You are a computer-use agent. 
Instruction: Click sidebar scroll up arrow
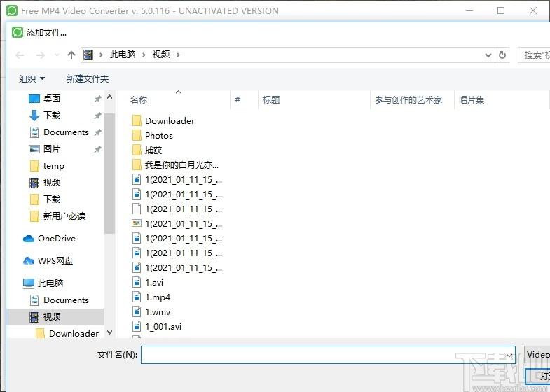click(x=109, y=97)
